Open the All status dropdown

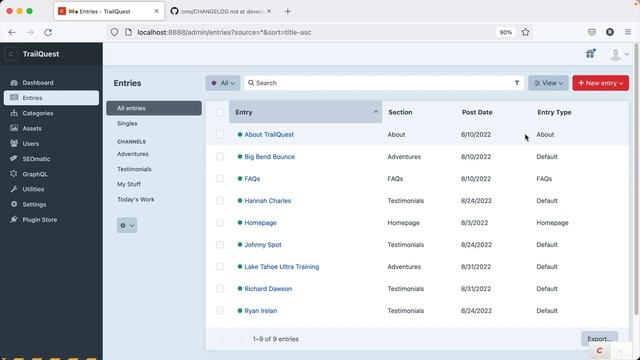point(223,83)
